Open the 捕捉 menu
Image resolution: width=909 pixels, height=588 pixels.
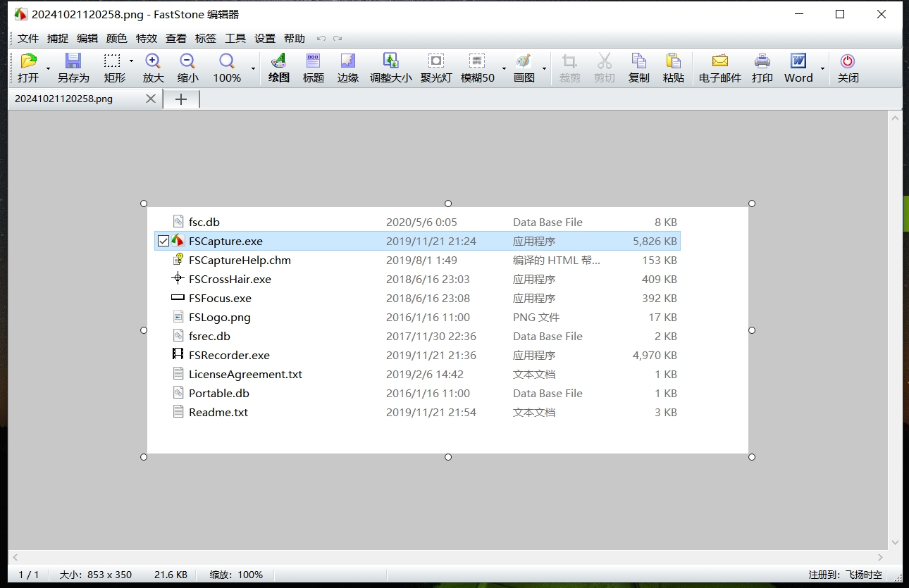coord(58,39)
